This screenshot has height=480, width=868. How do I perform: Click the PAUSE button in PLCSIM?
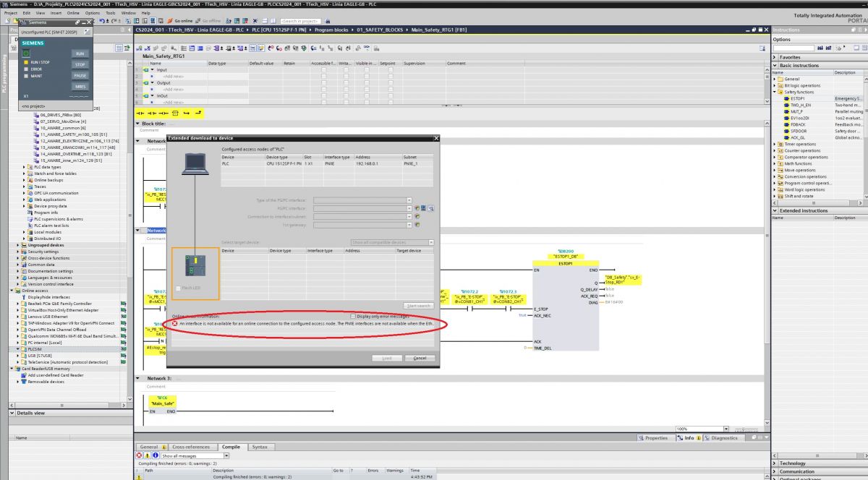[x=80, y=75]
